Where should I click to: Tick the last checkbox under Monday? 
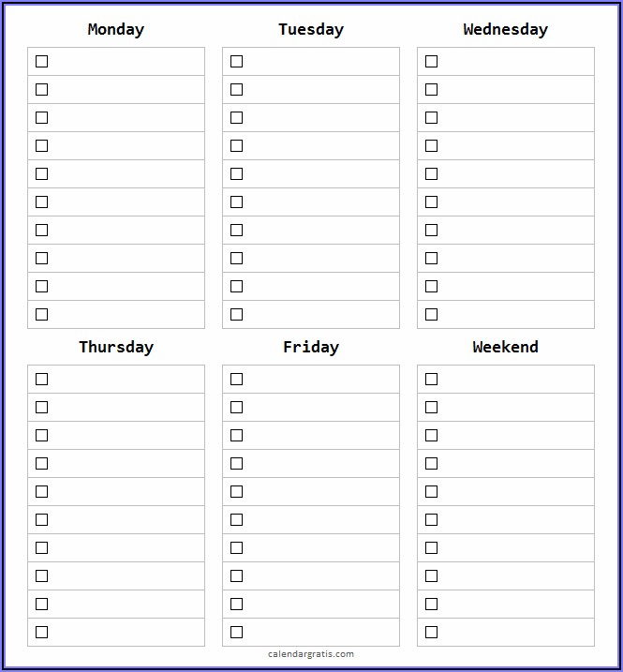click(41, 315)
